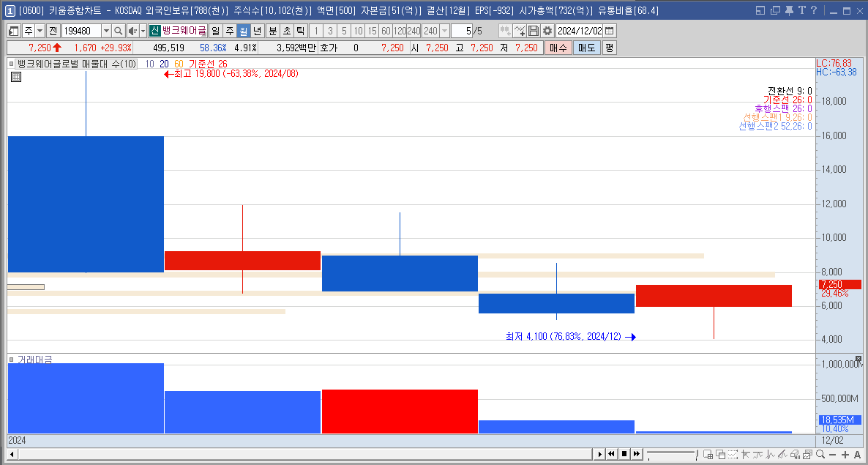The width and height of the screenshot is (868, 465).
Task: Click the crosshair grid window icon
Action: [708, 455]
